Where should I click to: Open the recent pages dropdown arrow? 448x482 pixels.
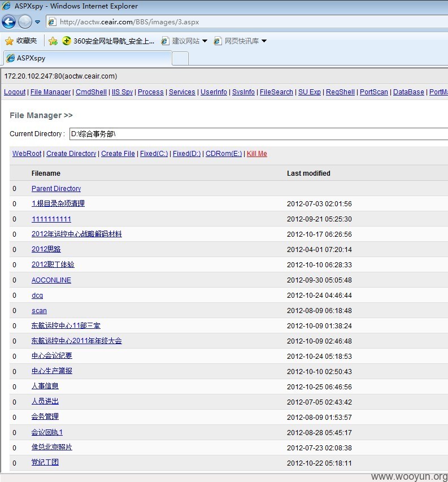tap(37, 22)
